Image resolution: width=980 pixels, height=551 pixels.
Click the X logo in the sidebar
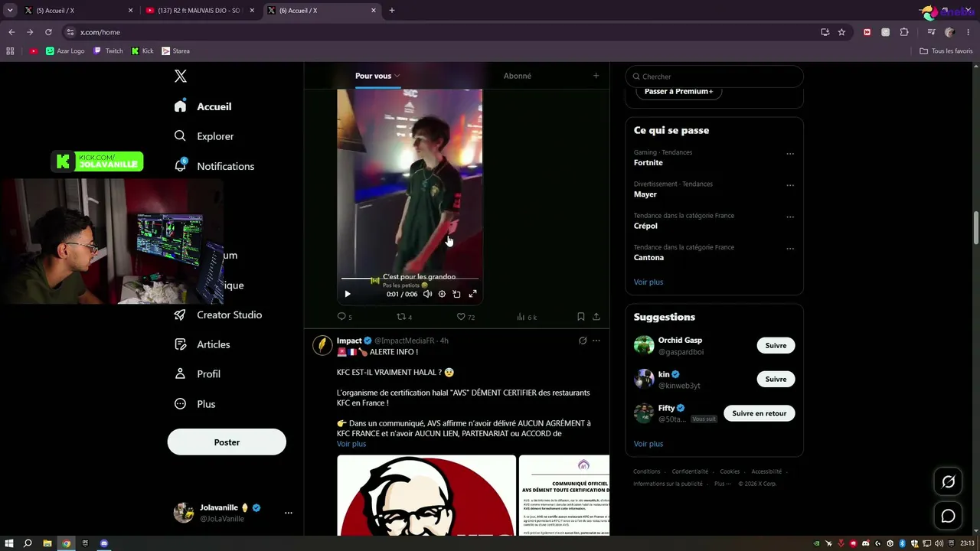181,76
